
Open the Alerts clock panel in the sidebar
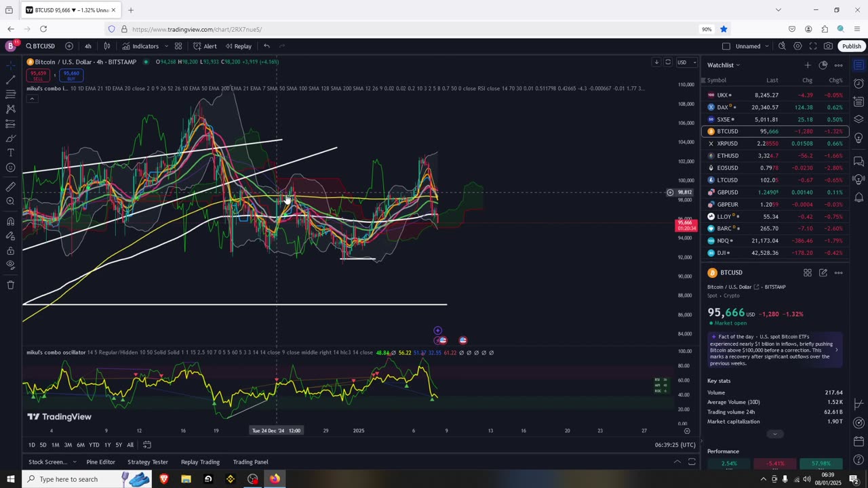pyautogui.click(x=859, y=83)
